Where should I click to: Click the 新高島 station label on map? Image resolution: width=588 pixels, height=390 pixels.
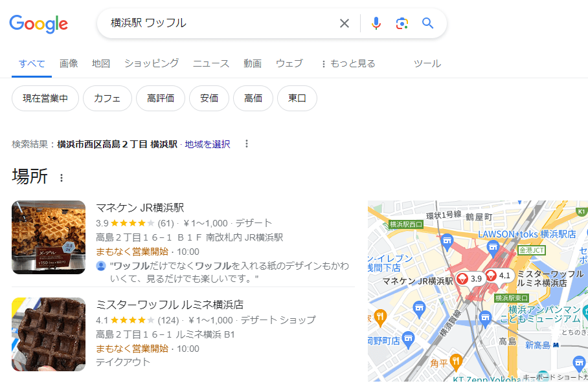pyautogui.click(x=537, y=345)
